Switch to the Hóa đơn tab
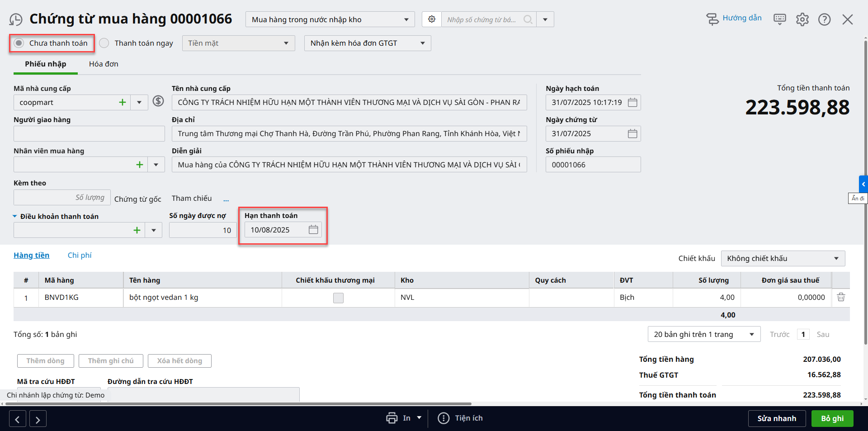This screenshot has height=431, width=868. tap(104, 64)
